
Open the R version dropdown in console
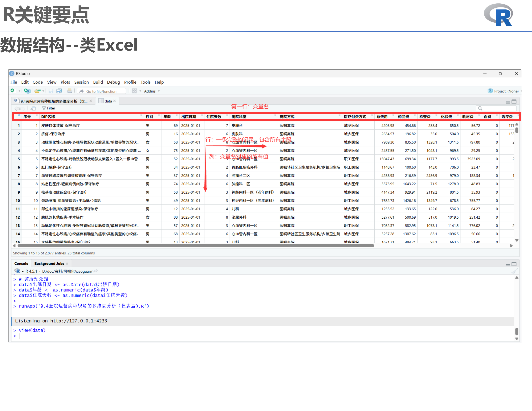pos(23,272)
